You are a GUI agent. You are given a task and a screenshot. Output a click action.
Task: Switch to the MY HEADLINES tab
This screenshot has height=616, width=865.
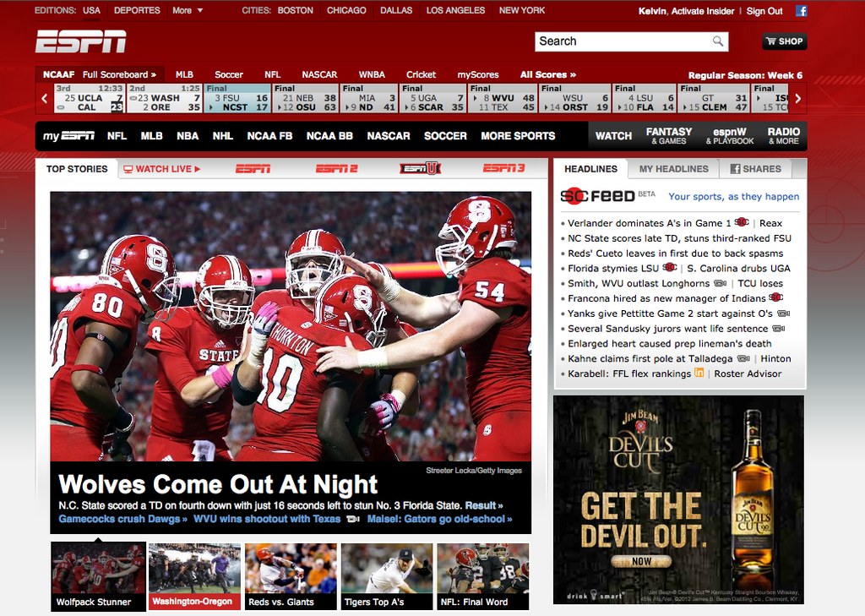(x=673, y=169)
